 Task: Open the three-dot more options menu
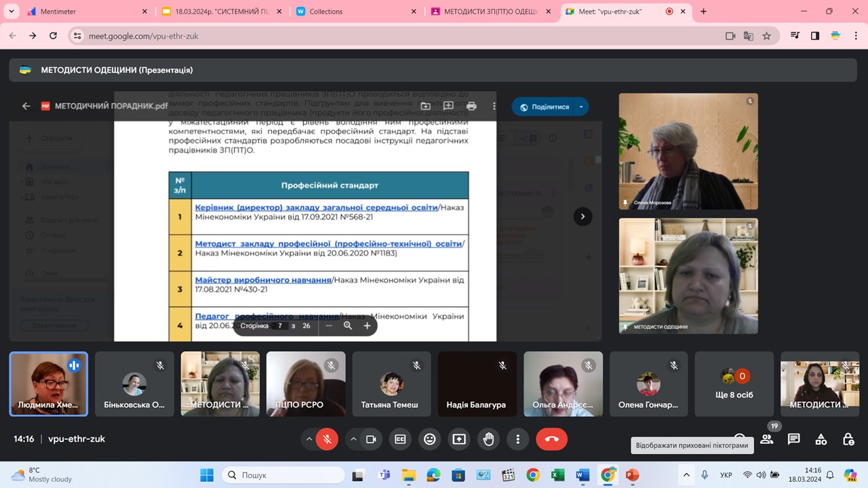click(x=518, y=439)
